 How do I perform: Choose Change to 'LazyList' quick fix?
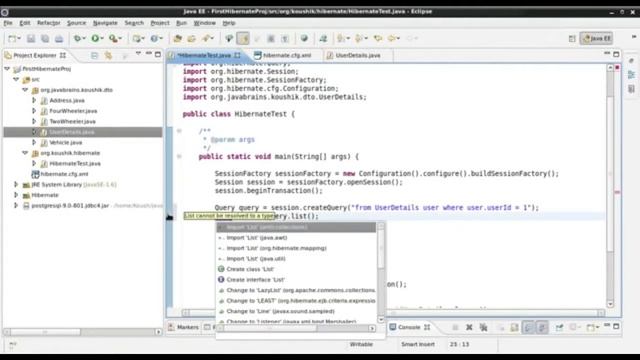coord(296,290)
